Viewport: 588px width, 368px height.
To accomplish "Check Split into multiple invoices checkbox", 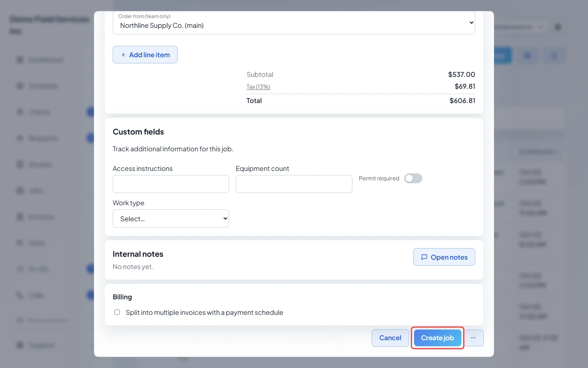I will coord(117,312).
